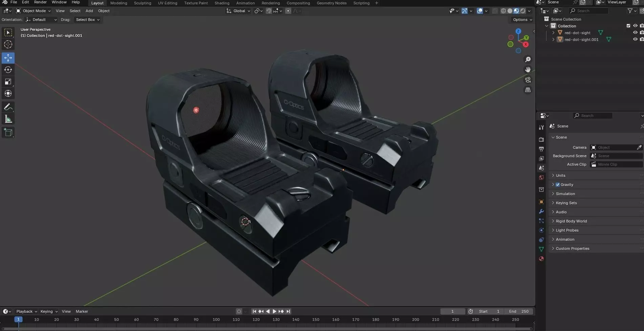Image resolution: width=644 pixels, height=331 pixels.
Task: Open the Particles properties tab
Action: pyautogui.click(x=541, y=221)
